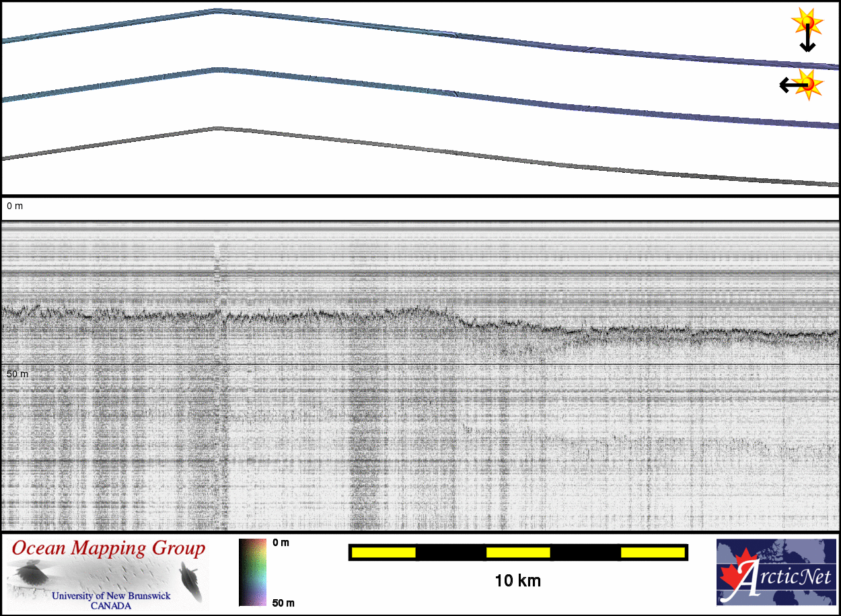
Task: Click the 0 m label beside color legend
Action: coord(281,543)
